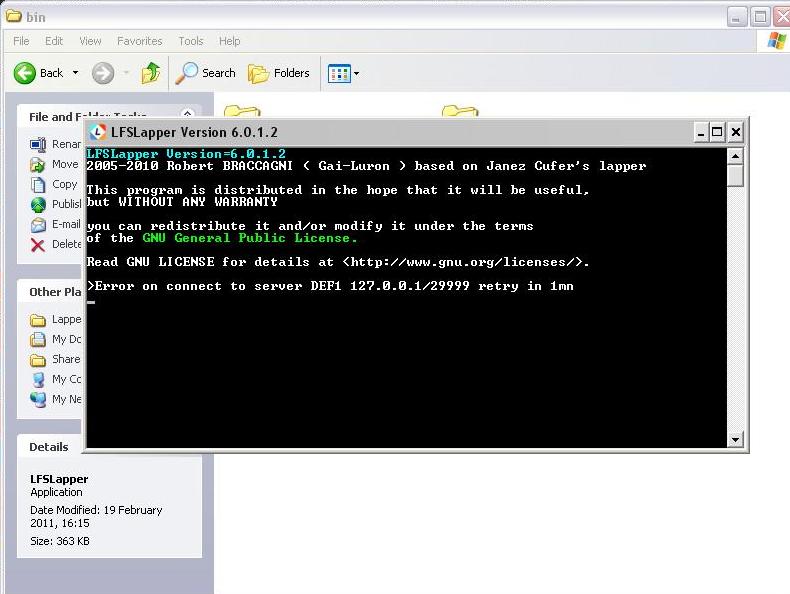Open the My Computer icon in Other Places
This screenshot has width=790, height=594.
[38, 379]
